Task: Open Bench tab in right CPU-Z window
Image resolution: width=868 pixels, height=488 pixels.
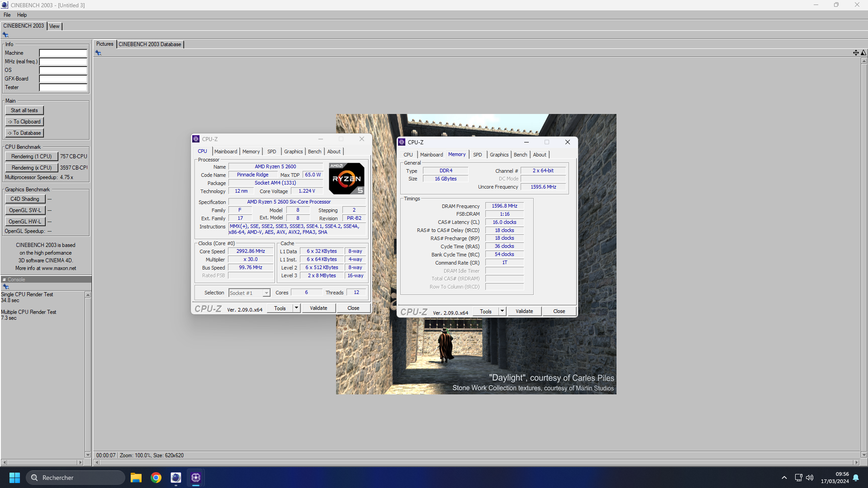Action: pos(521,155)
